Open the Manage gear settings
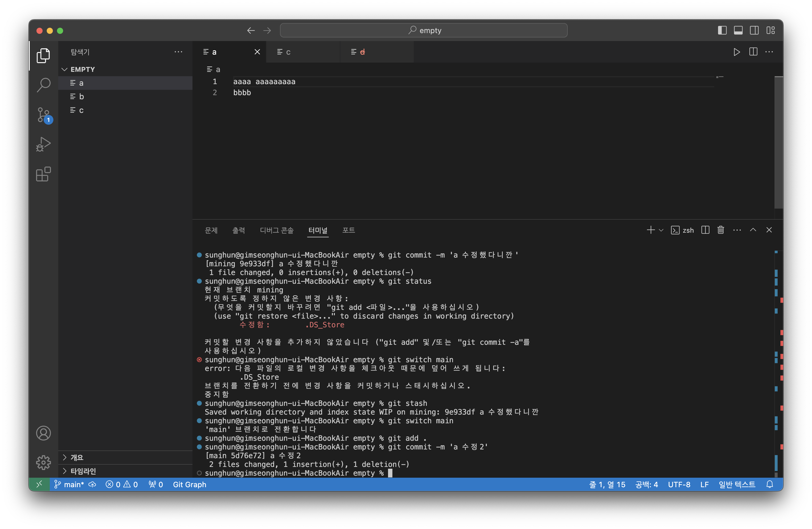 click(x=43, y=463)
